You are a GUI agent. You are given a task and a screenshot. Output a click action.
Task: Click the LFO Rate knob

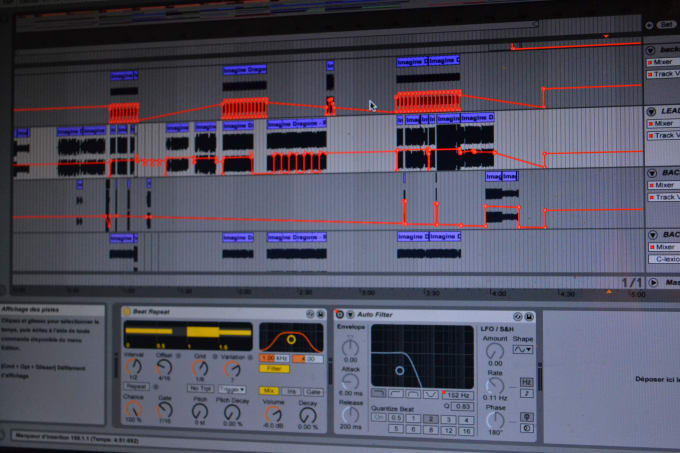click(x=495, y=386)
